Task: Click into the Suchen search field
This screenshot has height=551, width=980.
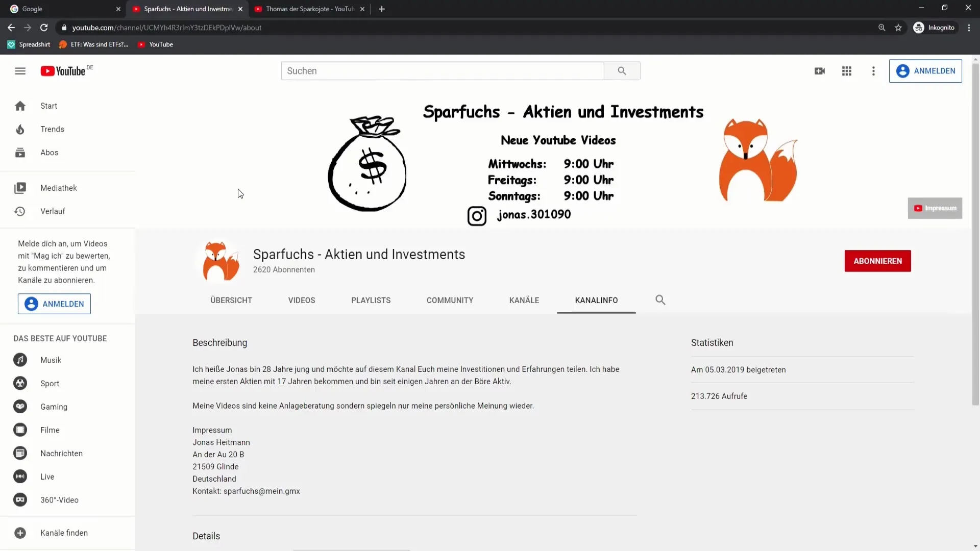Action: pos(443,71)
